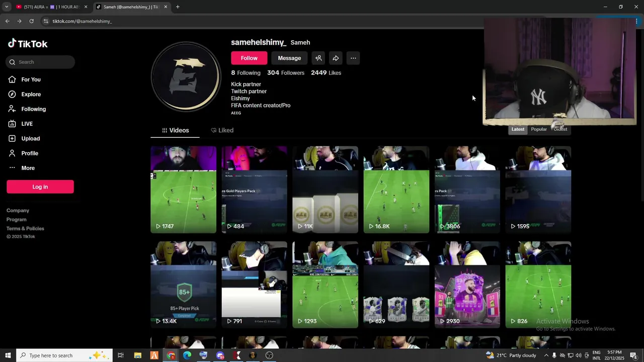Open the weather widget showing 21°C
The image size is (644, 362).
[x=511, y=355]
